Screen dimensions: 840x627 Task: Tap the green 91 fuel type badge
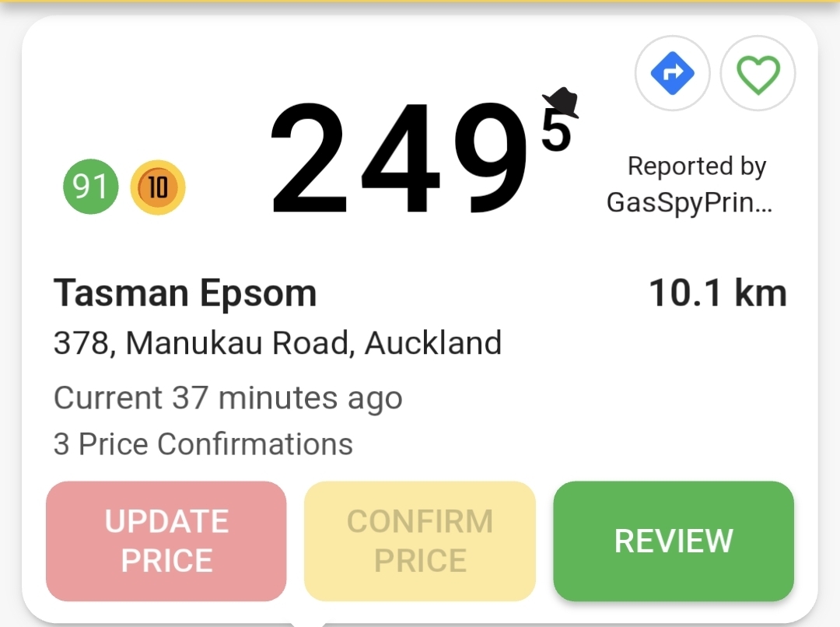90,187
